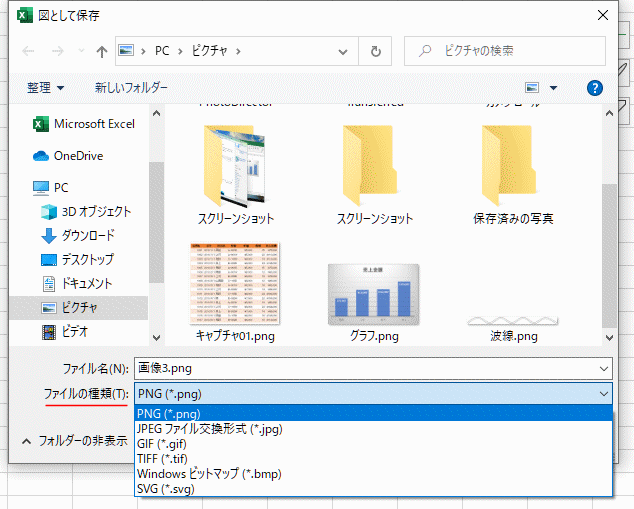Click the picture icon in the address bar
The image size is (634, 509).
pos(126,51)
